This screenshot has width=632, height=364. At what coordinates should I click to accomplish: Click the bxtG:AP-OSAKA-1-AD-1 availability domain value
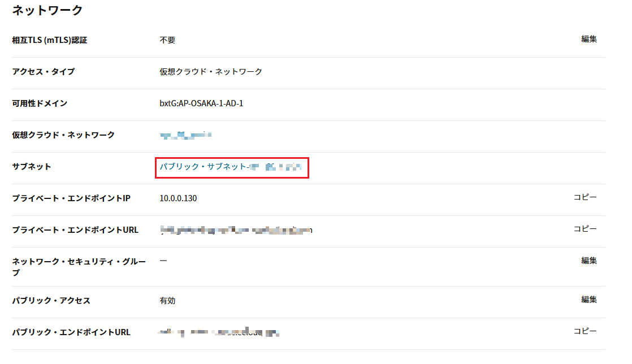[x=201, y=103]
